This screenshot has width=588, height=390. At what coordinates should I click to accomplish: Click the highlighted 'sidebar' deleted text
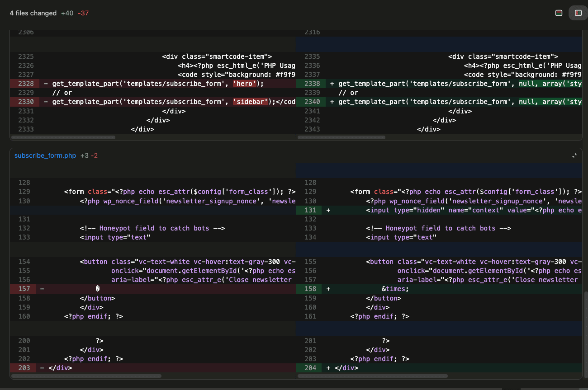point(250,101)
